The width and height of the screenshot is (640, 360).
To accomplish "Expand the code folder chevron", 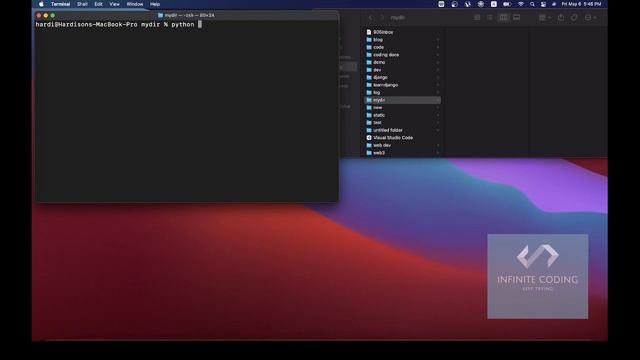I will (438, 47).
